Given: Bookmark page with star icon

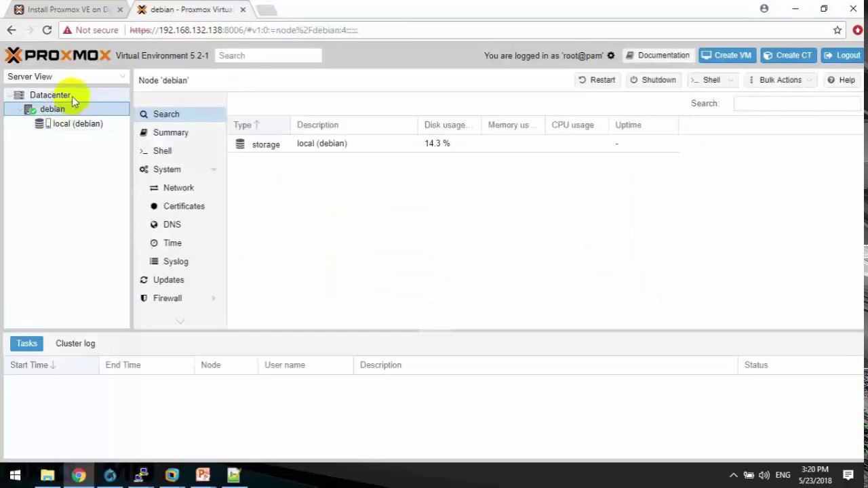Looking at the screenshot, I should (x=837, y=30).
